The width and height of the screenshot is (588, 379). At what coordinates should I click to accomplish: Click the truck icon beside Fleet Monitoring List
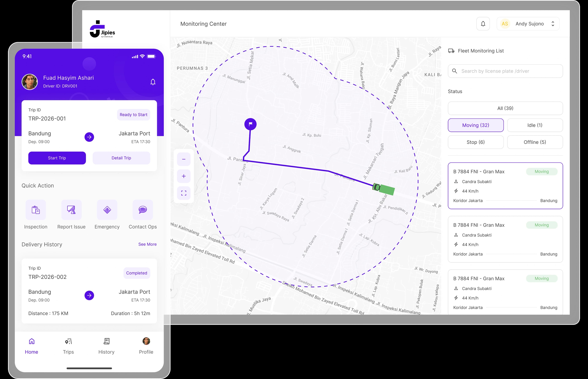click(451, 51)
